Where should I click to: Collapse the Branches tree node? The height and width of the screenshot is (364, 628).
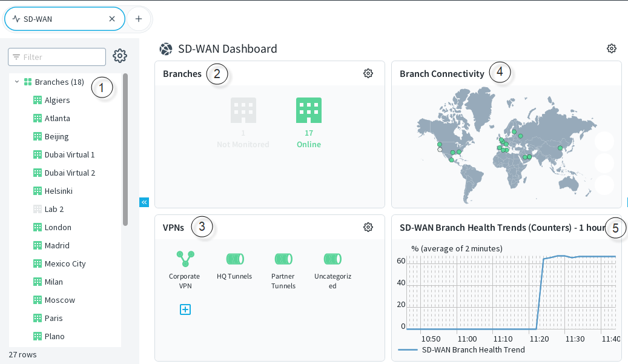[17, 82]
